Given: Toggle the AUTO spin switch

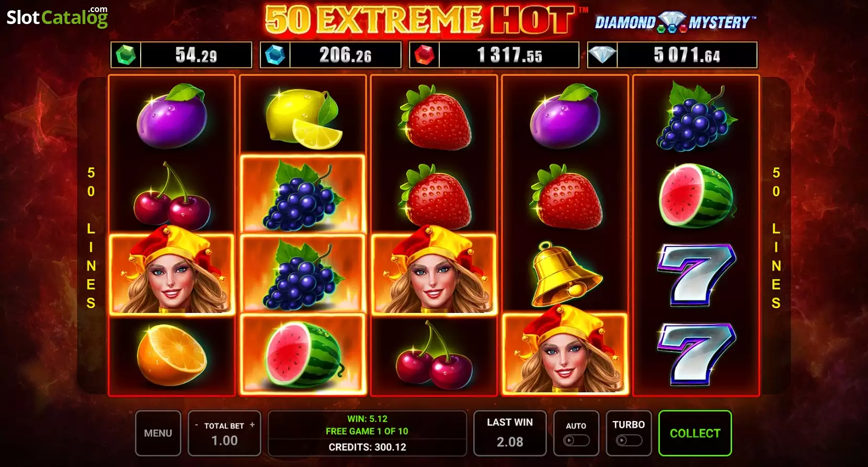Looking at the screenshot, I should click(x=576, y=440).
